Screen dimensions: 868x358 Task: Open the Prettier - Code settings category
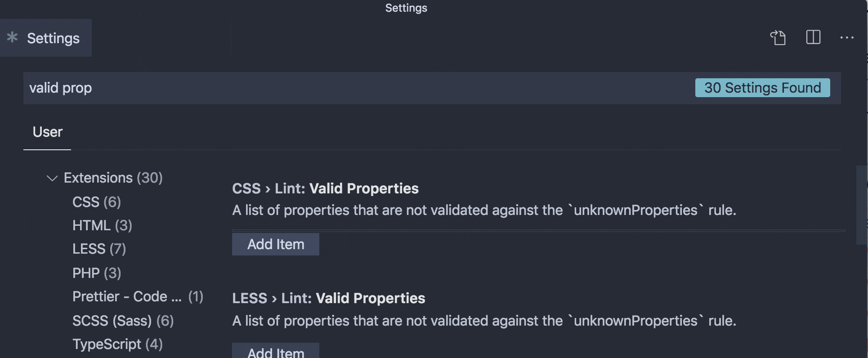click(x=137, y=296)
